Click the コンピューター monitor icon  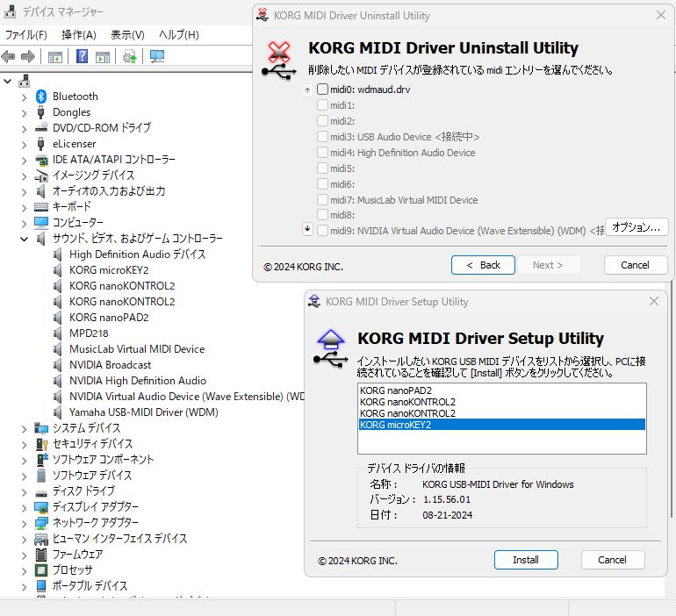(41, 223)
